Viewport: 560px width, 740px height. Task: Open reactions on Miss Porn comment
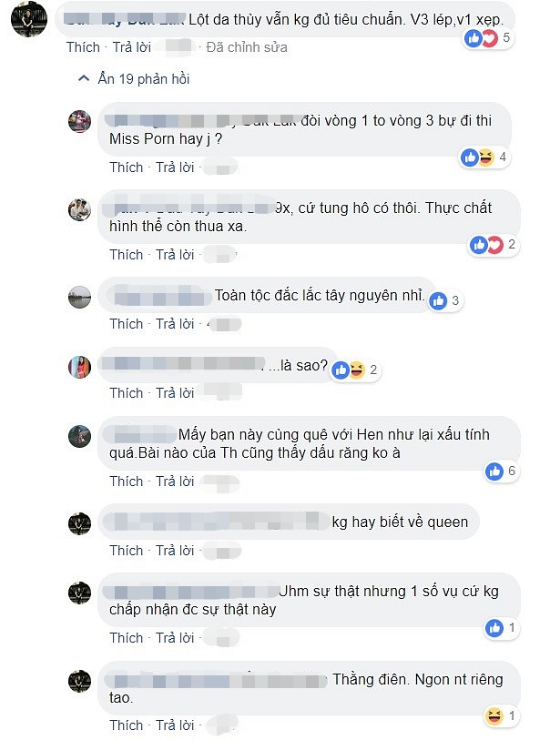coord(485,157)
